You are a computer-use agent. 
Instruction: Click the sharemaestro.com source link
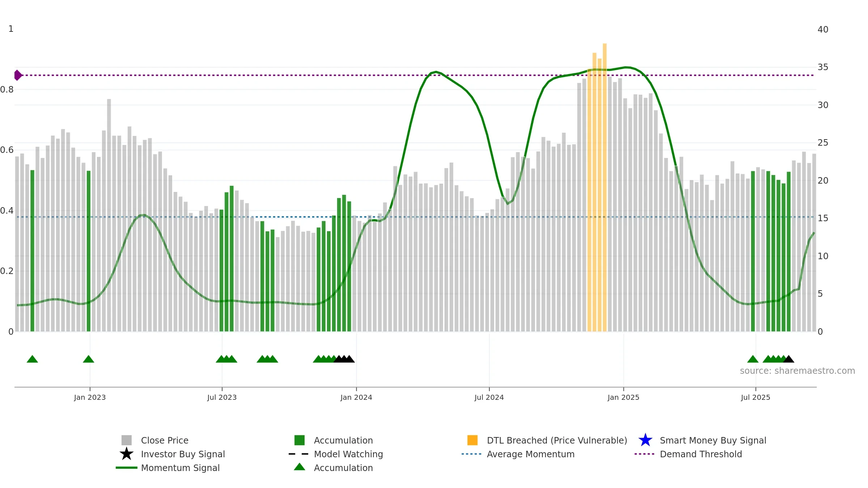click(x=797, y=371)
